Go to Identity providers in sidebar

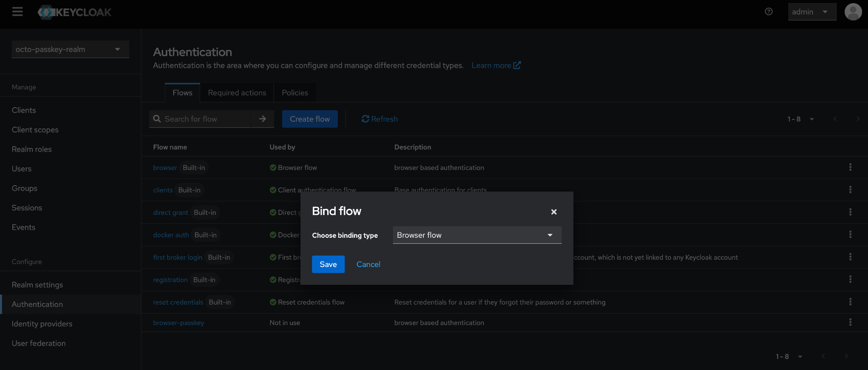42,324
